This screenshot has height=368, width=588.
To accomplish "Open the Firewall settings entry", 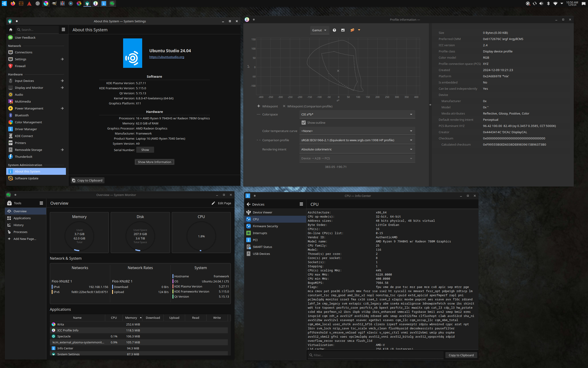I will click(x=36, y=66).
